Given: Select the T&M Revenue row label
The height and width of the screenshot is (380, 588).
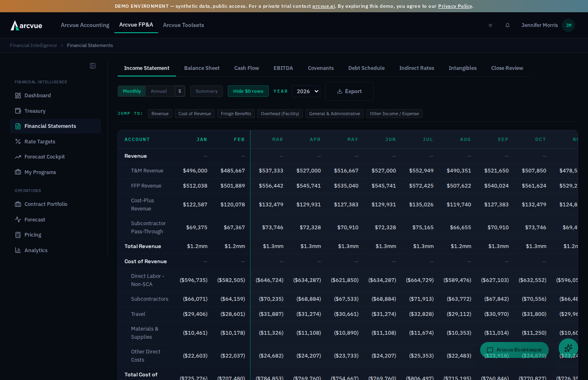Looking at the screenshot, I should point(147,171).
